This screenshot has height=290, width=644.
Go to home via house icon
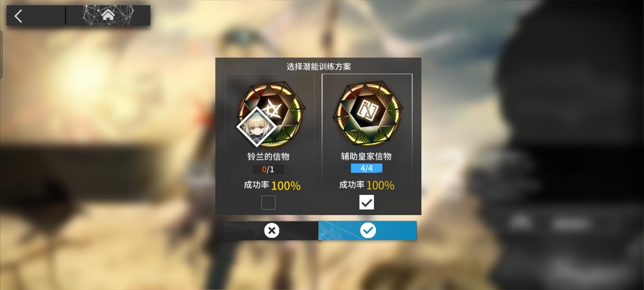pos(108,15)
